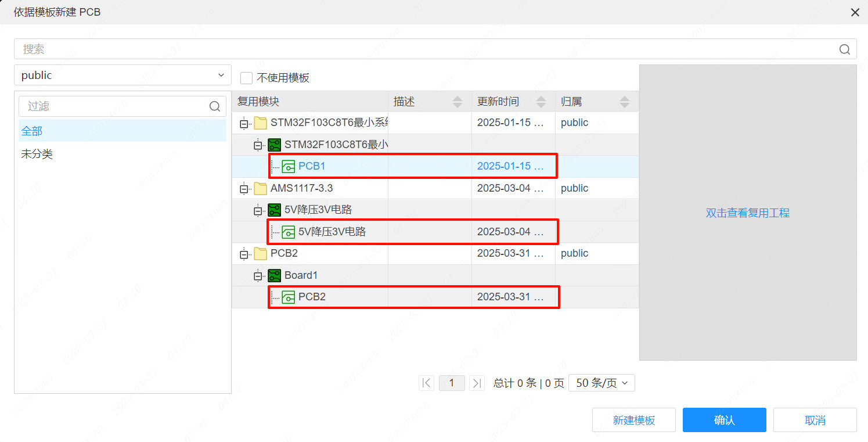Screen dimensions: 868x442
Task: Click the 双击查看复用工程 link
Action: [x=747, y=213]
